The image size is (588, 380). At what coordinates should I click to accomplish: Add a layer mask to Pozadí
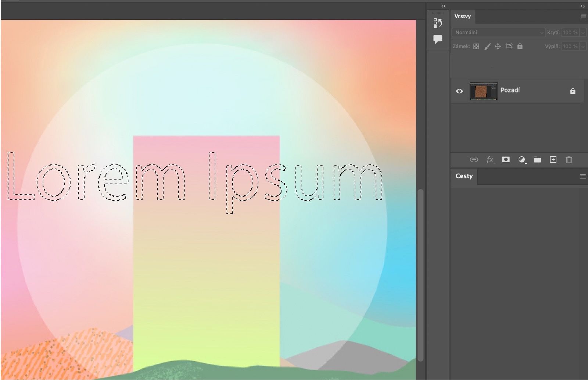[506, 160]
